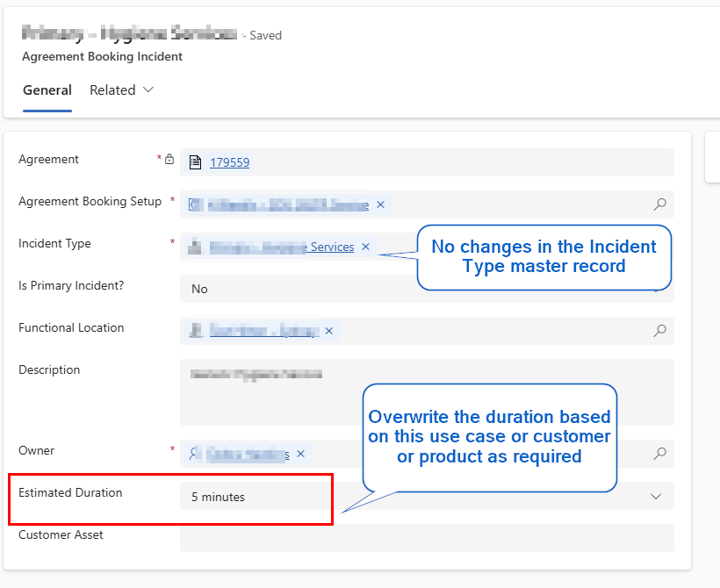Clear the Incident Type selection with X

coord(365,247)
